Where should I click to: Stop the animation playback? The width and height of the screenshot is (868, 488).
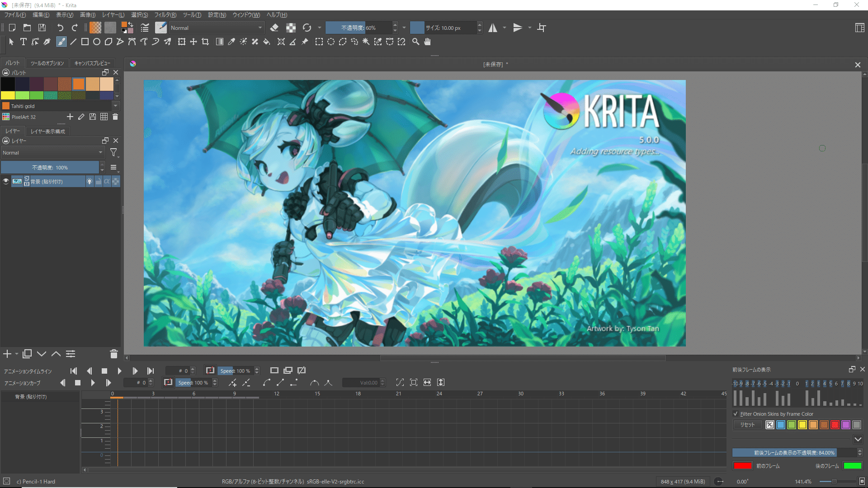pyautogui.click(x=104, y=371)
